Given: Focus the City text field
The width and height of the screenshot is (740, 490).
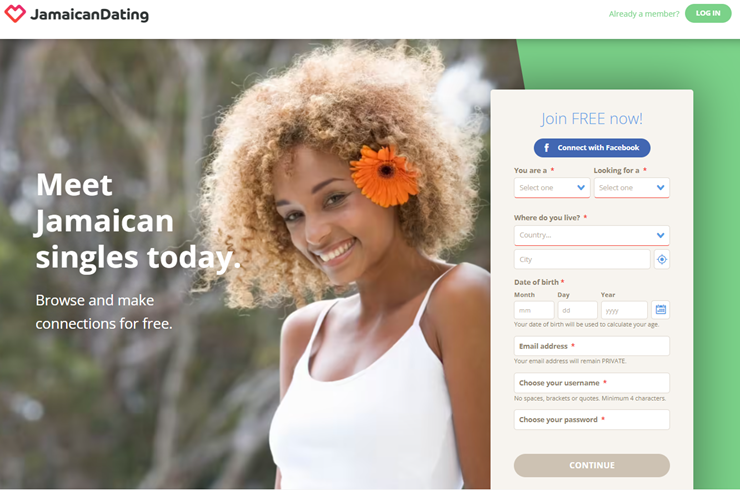Looking at the screenshot, I should pyautogui.click(x=582, y=259).
